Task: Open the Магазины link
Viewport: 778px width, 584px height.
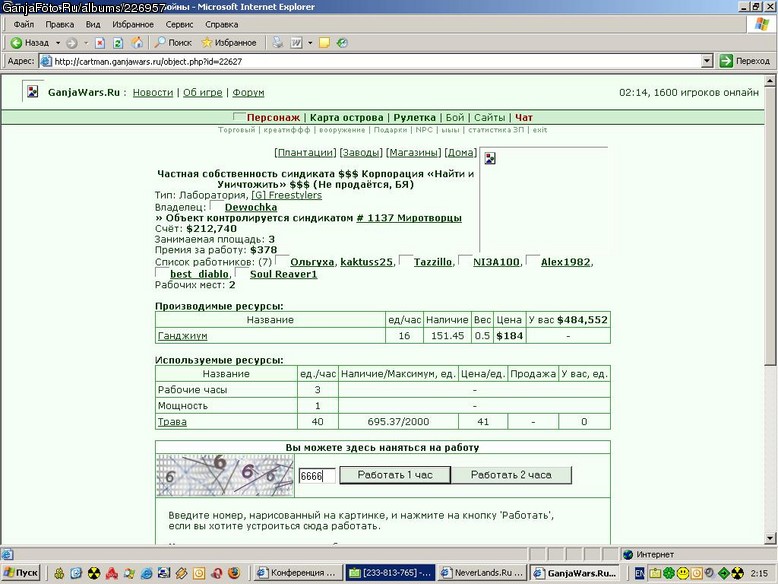Action: coord(413,152)
